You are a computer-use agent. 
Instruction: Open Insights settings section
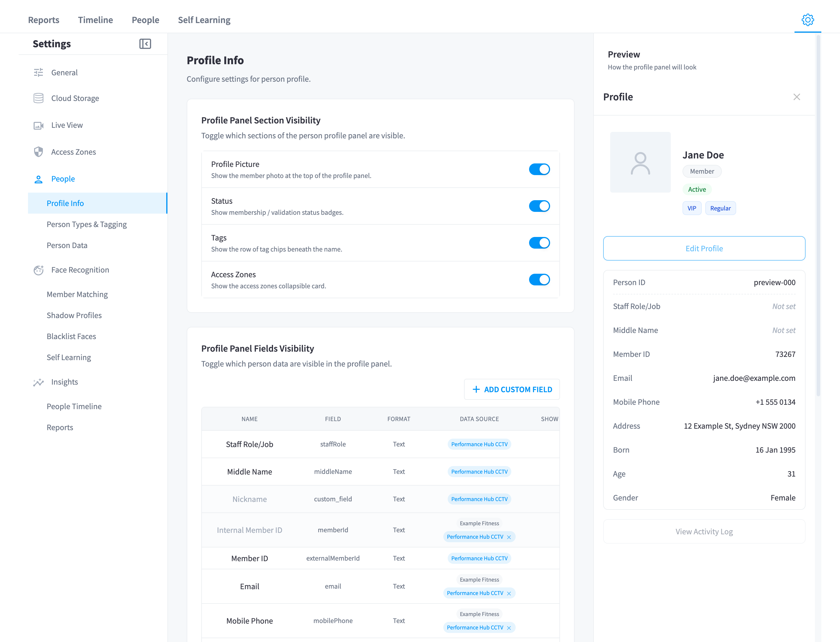coord(64,382)
